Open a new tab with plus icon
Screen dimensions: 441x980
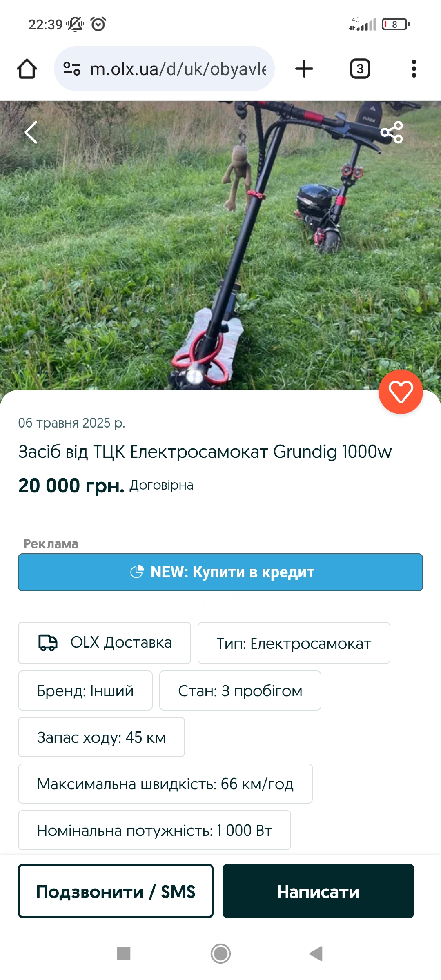[x=304, y=69]
